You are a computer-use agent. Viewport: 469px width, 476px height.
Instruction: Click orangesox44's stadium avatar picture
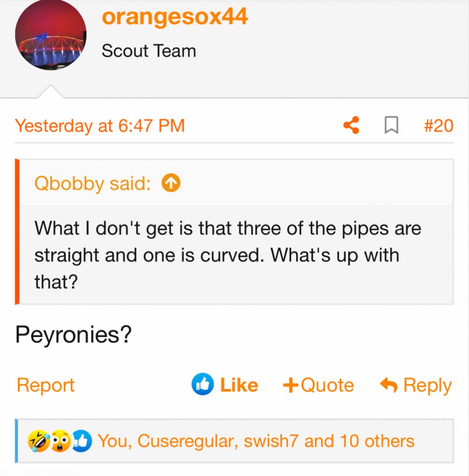point(51,35)
